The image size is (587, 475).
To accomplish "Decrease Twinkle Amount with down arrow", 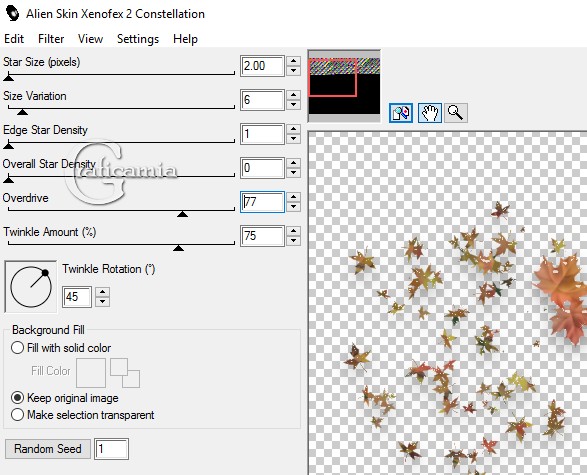I will [294, 241].
